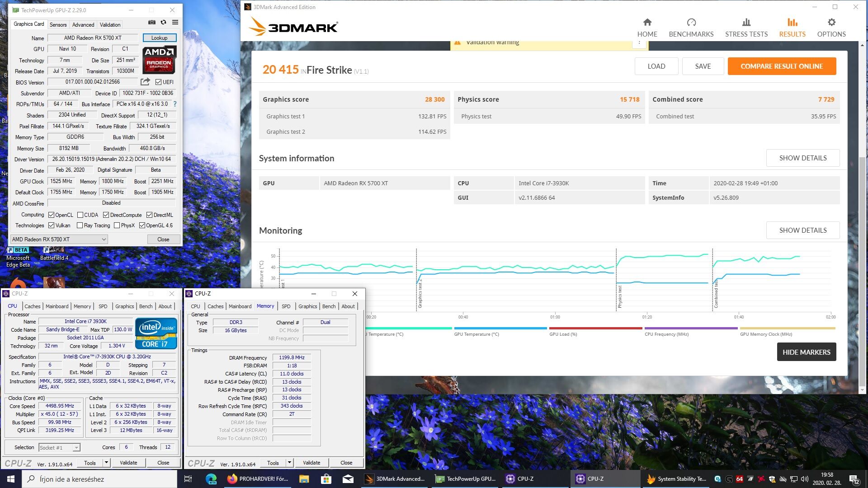Open the 3DMark Home icon
868x488 pixels.
[x=647, y=22]
